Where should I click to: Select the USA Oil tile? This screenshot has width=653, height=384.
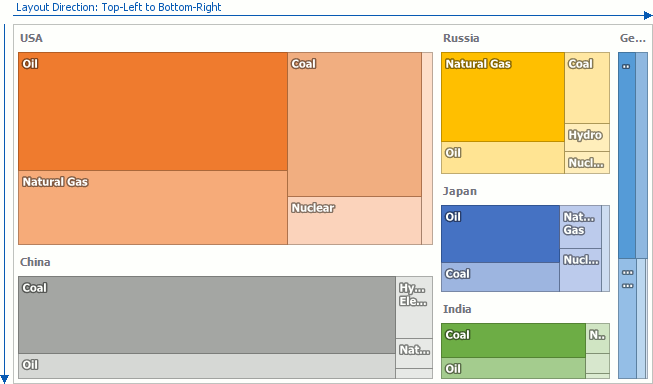[x=153, y=111]
